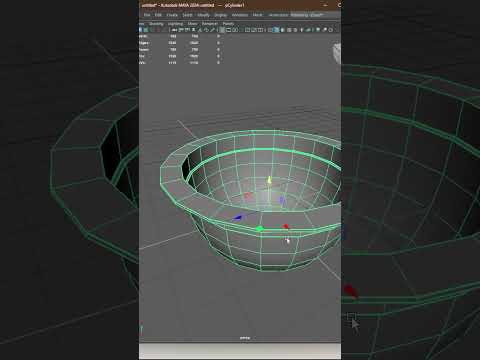The image size is (480, 360).
Task: Open the Display menu
Action: (x=220, y=15)
